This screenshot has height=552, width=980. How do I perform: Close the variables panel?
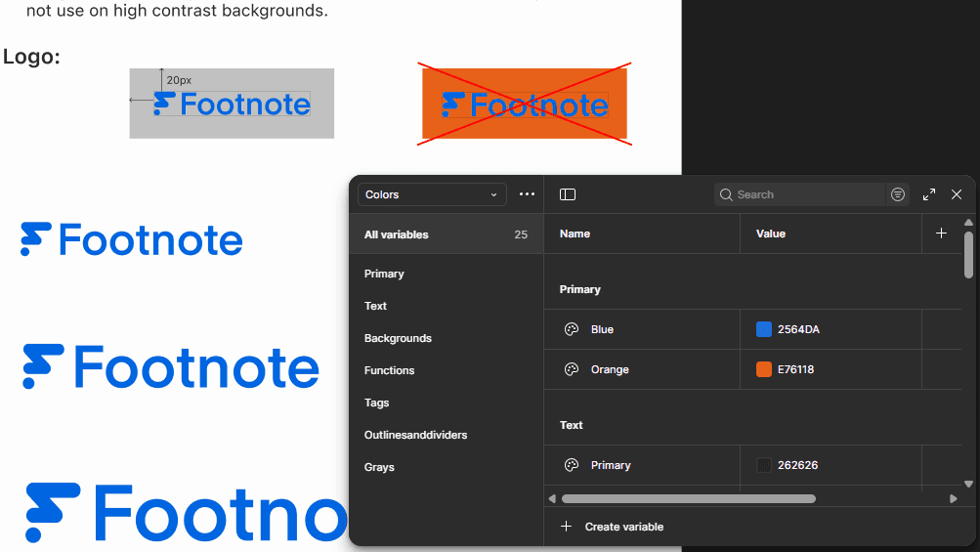click(x=957, y=194)
